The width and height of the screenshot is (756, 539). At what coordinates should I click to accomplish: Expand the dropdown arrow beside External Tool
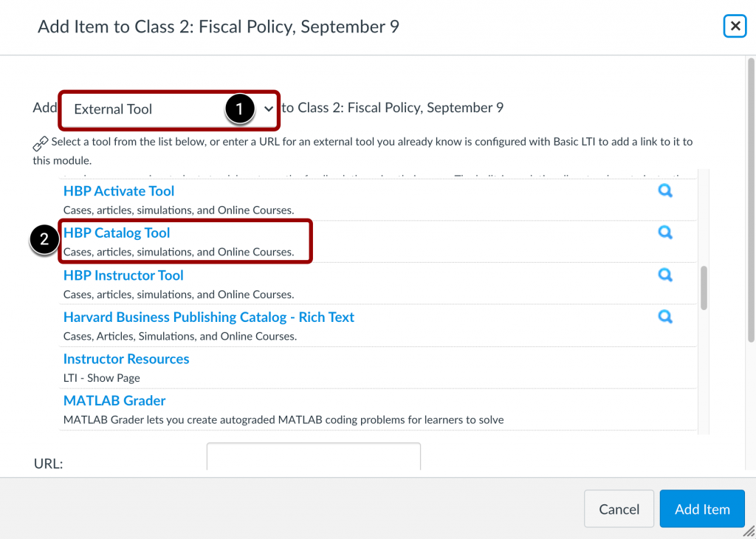(x=269, y=109)
